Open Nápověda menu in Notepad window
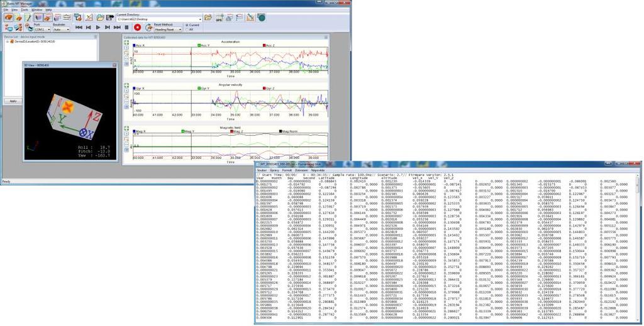This screenshot has height=326, width=644. pos(318,170)
